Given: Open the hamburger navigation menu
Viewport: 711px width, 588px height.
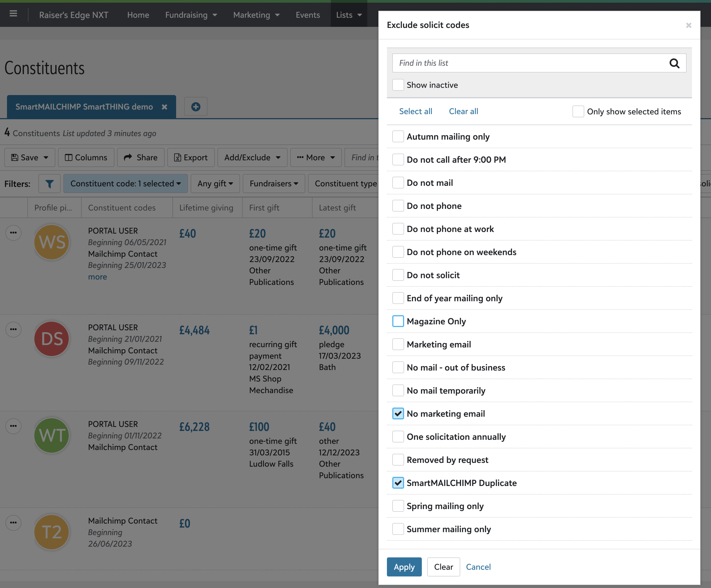Looking at the screenshot, I should (x=13, y=14).
